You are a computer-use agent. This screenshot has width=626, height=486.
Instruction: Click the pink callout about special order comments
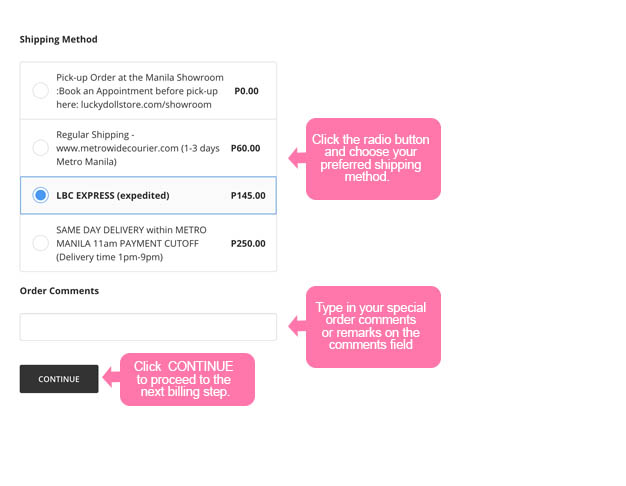(x=375, y=326)
